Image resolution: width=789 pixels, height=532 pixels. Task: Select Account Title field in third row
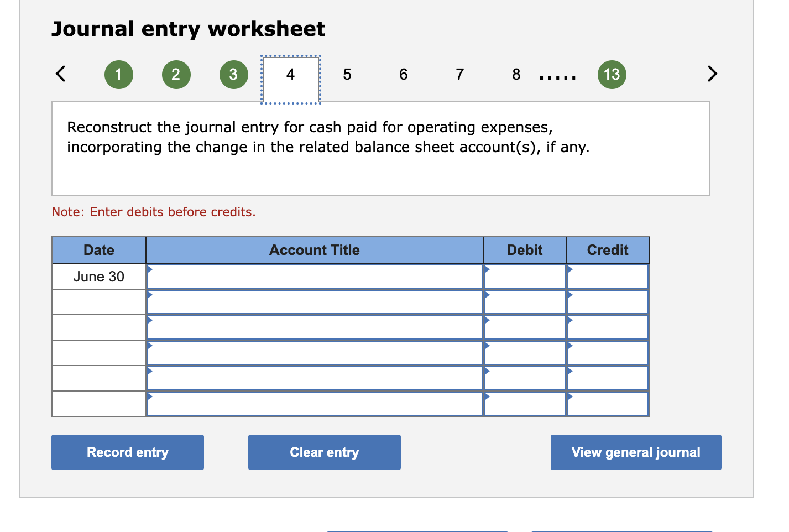pyautogui.click(x=315, y=327)
